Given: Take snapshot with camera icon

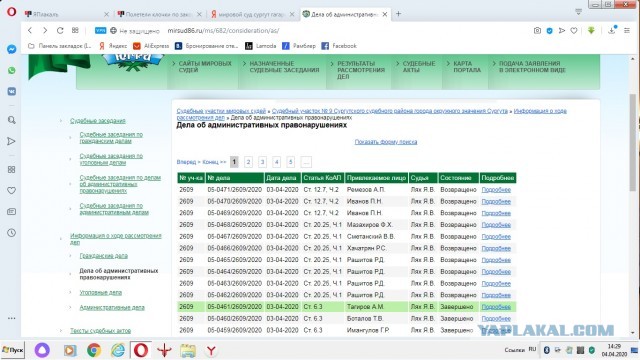Looking at the screenshot, I should pyautogui.click(x=537, y=31).
